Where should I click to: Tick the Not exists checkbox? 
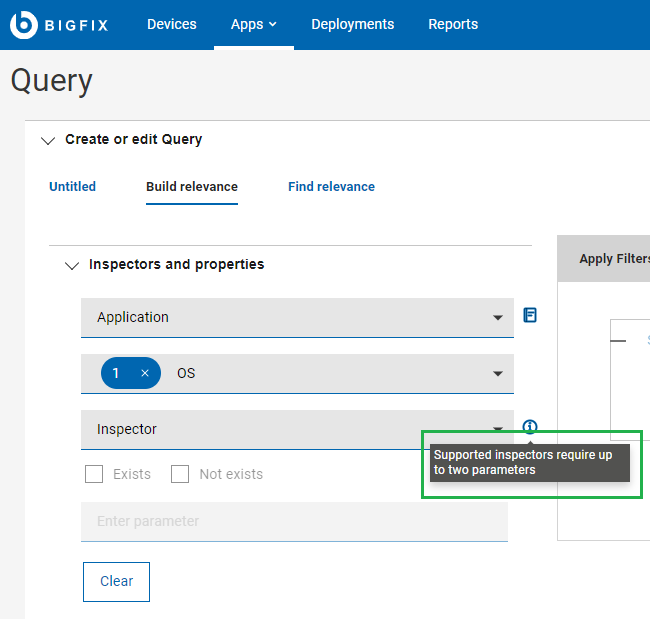[180, 474]
